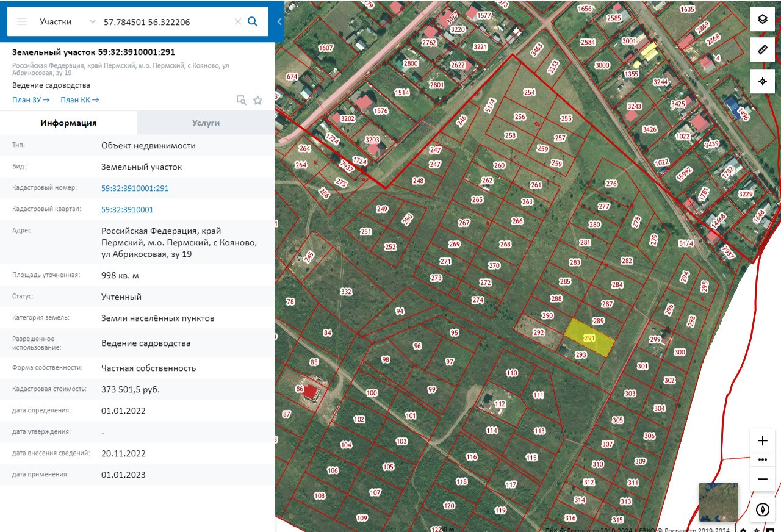Screen dimensions: 781x532
Task: Select parcel labeled 86 on the map
Action: click(300, 389)
